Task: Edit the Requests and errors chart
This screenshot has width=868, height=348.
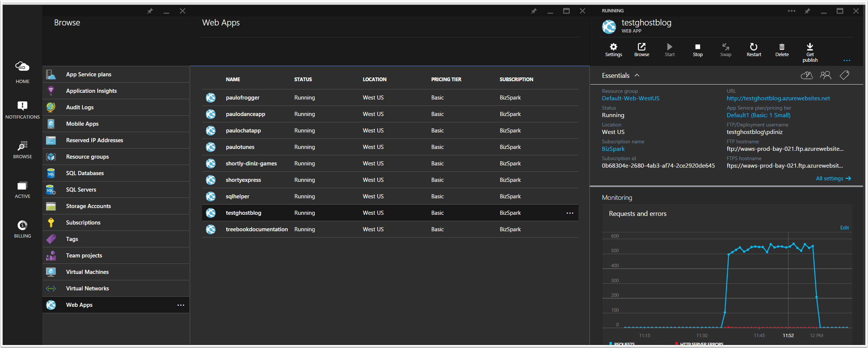Action: [844, 228]
